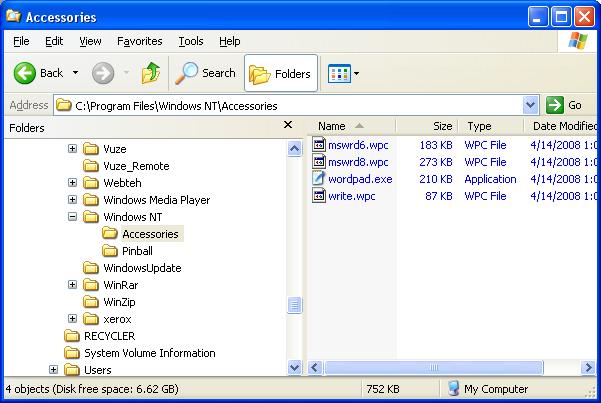Select the Windows NT folder icon
The width and height of the screenshot is (601, 403).
coord(91,217)
